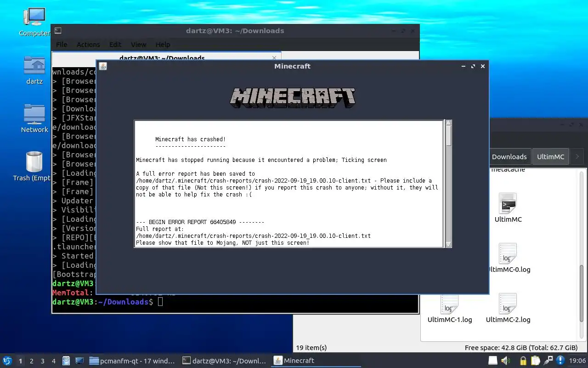The image size is (588, 368).
Task: Open the clipboard manager tray icon
Action: pyautogui.click(x=535, y=361)
